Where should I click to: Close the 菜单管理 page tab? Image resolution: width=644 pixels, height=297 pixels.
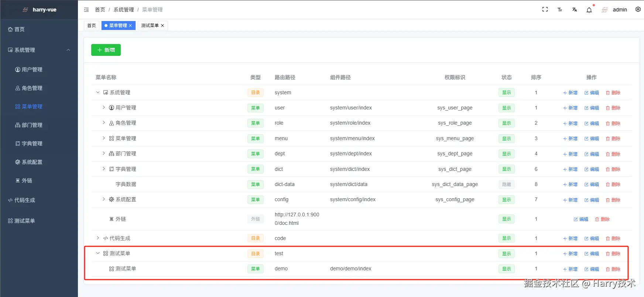click(x=130, y=26)
